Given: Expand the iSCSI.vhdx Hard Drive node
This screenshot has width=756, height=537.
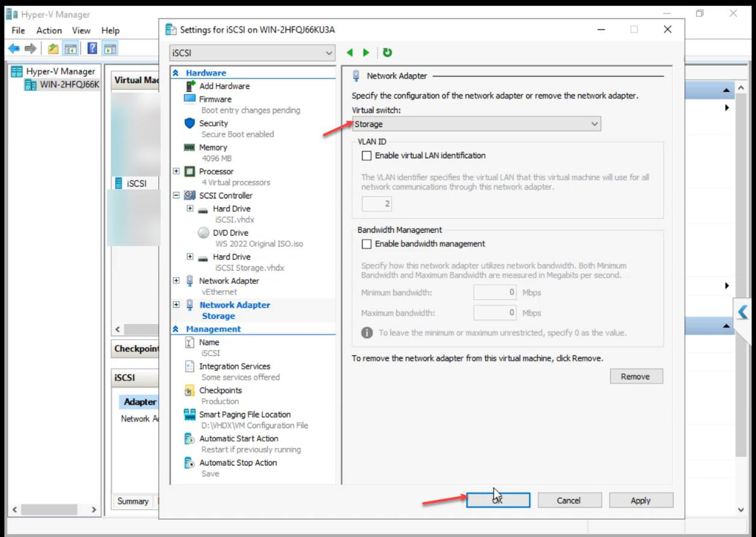Looking at the screenshot, I should [x=190, y=209].
